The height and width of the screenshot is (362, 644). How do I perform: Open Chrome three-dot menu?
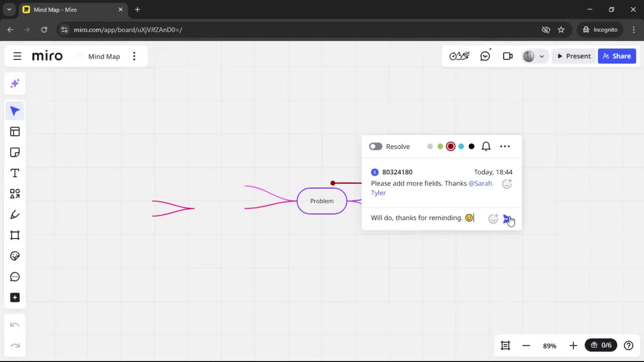(633, 30)
